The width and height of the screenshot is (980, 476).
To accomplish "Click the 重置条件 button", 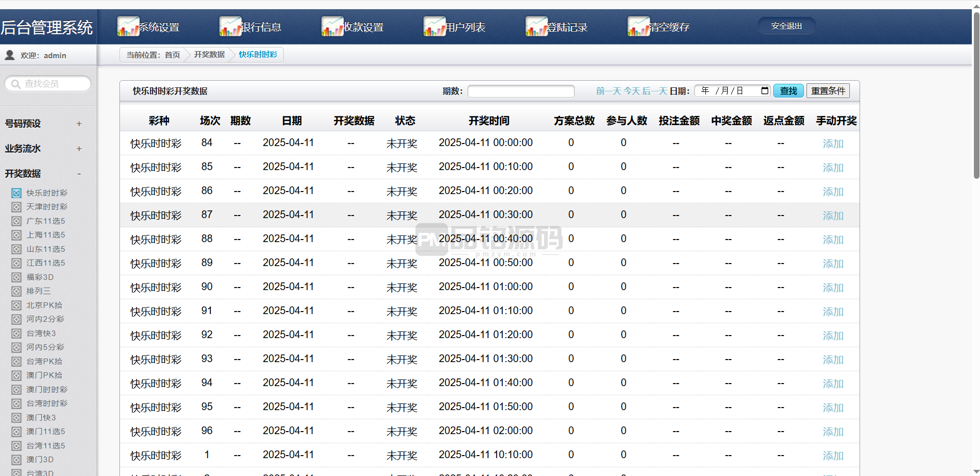I will click(828, 91).
